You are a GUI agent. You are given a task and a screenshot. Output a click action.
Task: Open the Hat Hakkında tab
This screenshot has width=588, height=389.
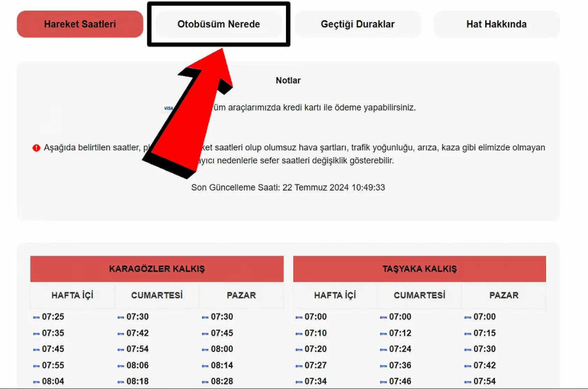point(497,24)
